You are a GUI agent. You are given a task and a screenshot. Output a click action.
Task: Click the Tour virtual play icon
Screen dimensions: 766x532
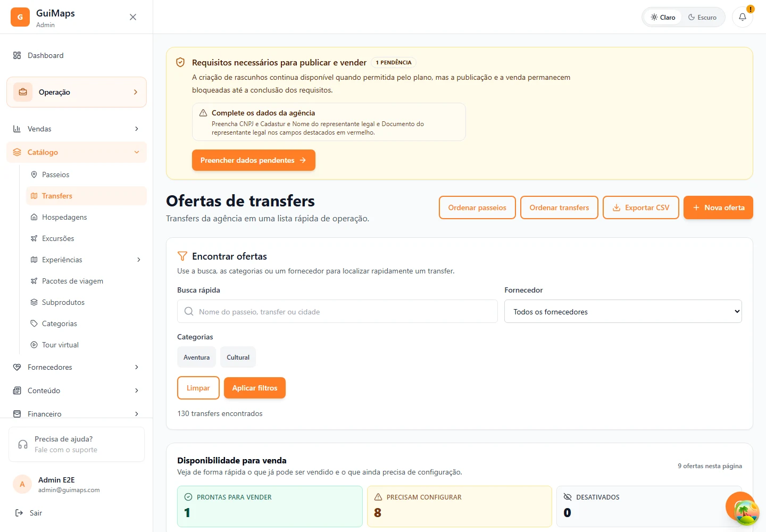(x=34, y=345)
